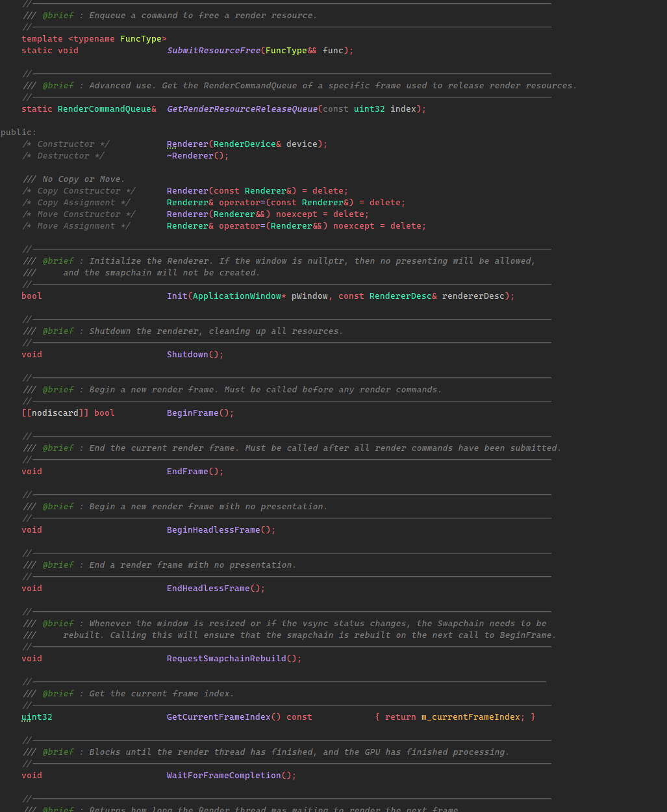
Task: Click the Shutdown function name
Action: point(187,355)
